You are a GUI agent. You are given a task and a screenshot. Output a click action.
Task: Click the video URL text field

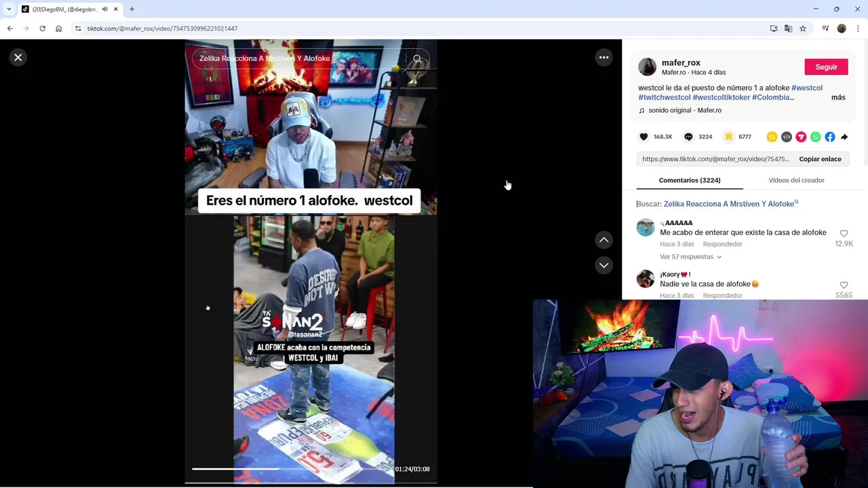(715, 159)
